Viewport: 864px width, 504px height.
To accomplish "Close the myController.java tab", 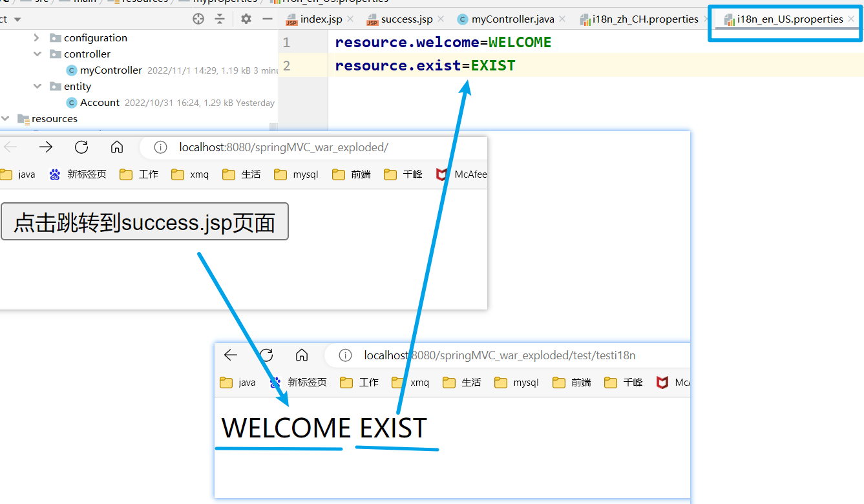I will point(562,19).
